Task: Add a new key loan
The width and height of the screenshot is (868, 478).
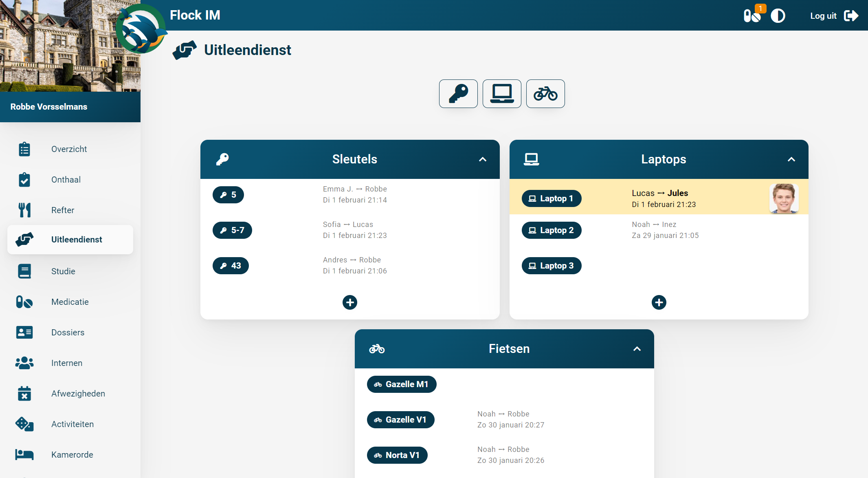Action: [350, 302]
